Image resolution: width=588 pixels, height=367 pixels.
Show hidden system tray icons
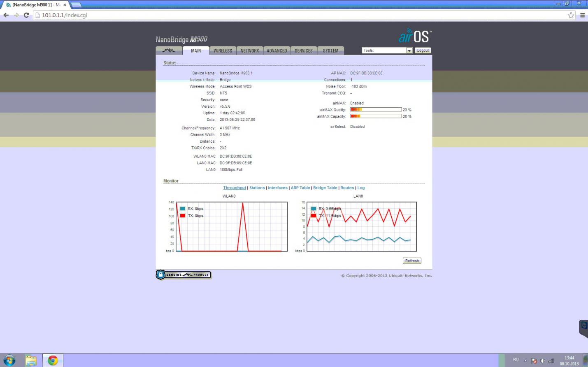[525, 361]
